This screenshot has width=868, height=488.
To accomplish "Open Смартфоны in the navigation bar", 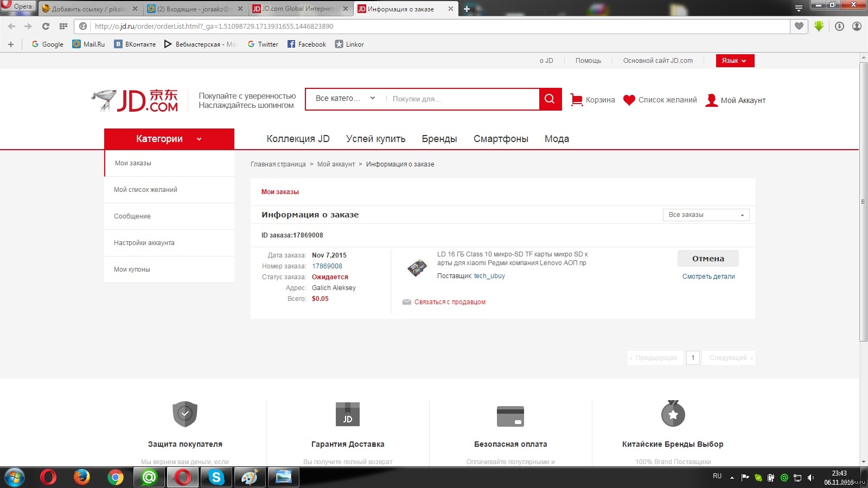I will [500, 139].
